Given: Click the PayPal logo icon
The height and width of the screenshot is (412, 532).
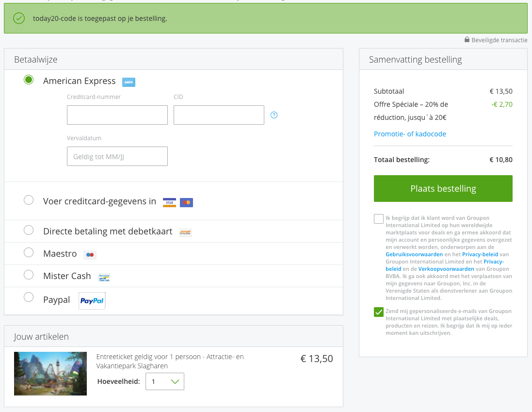Looking at the screenshot, I should click(x=92, y=301).
